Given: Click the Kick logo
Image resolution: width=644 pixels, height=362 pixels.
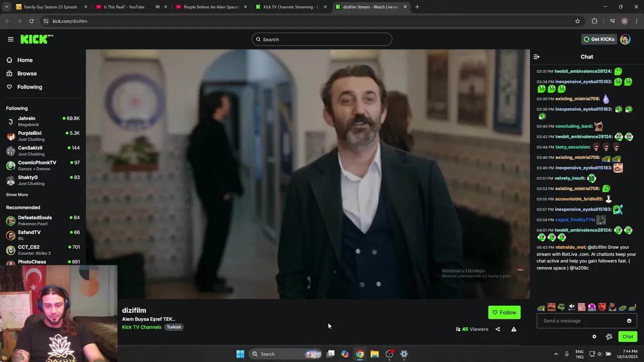Looking at the screenshot, I should [x=37, y=39].
